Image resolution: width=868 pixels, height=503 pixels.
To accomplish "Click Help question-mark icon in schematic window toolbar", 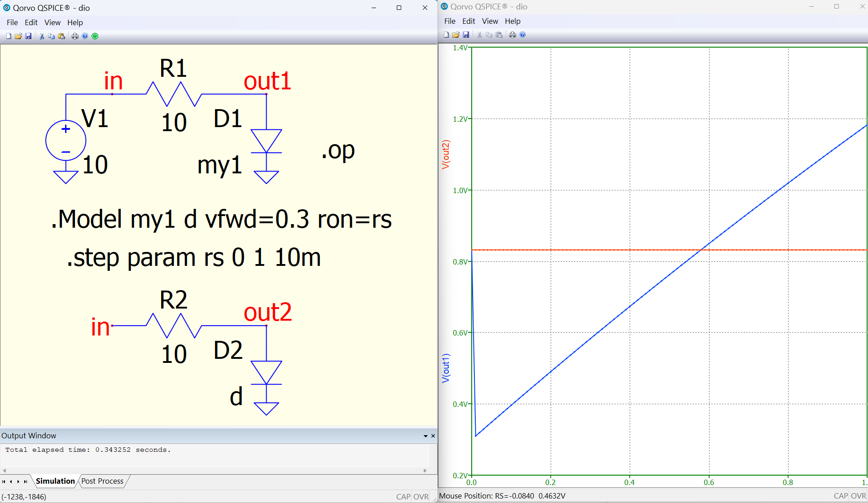I will pos(85,36).
